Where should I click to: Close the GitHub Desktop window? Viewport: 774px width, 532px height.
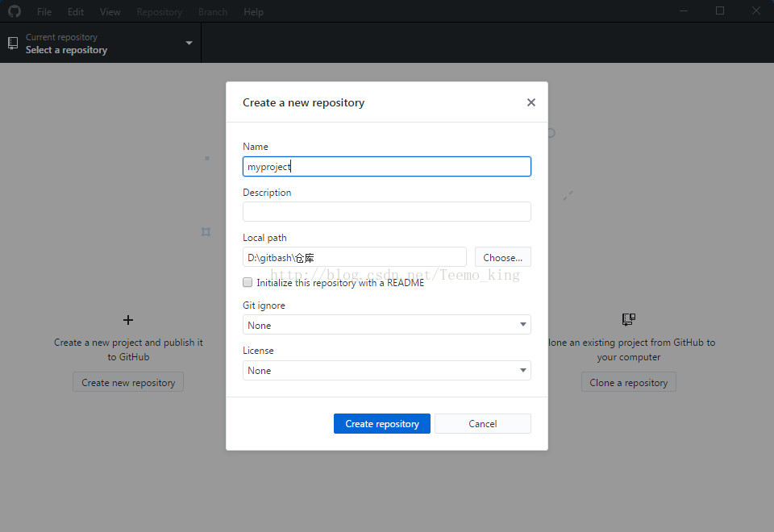click(x=756, y=10)
